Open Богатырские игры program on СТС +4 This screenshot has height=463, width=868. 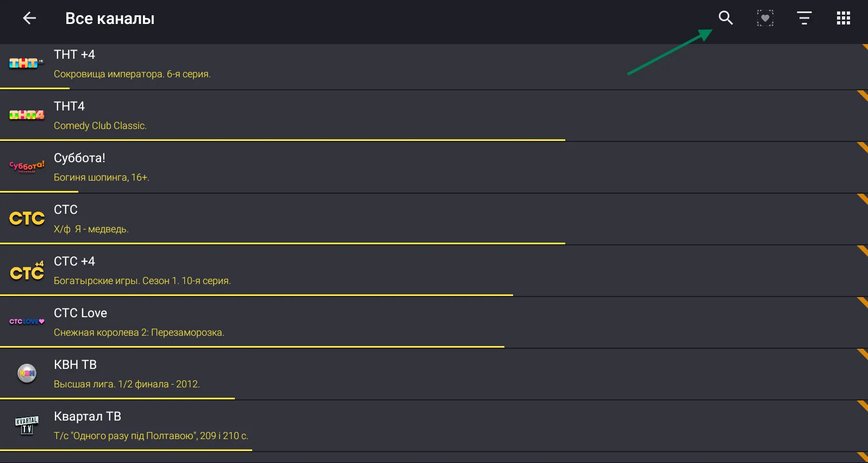(142, 281)
